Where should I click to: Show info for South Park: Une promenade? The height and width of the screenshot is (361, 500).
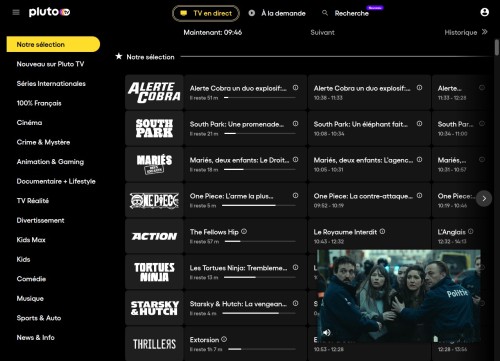[x=295, y=124]
